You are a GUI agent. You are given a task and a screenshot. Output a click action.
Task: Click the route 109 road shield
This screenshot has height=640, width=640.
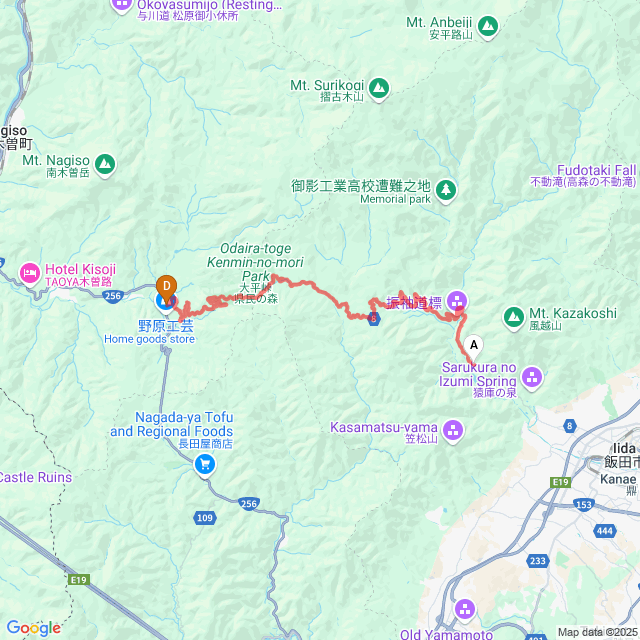point(204,518)
